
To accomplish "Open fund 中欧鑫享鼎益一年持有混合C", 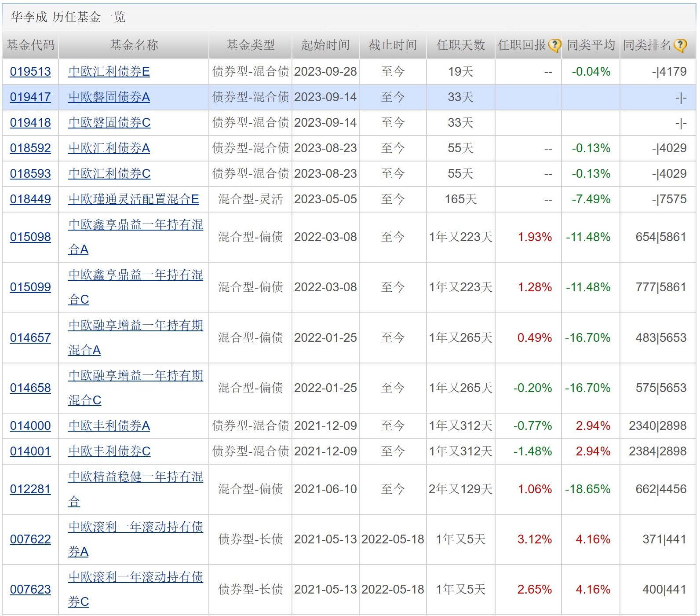I will [135, 287].
